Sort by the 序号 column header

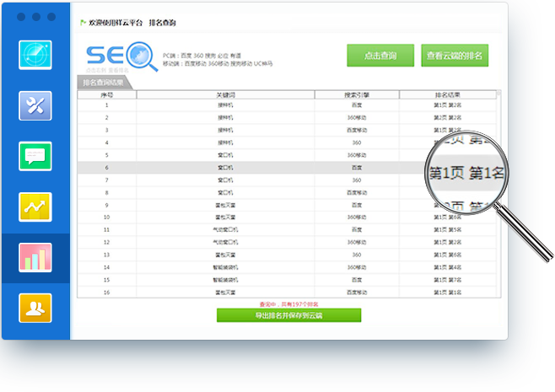click(107, 94)
